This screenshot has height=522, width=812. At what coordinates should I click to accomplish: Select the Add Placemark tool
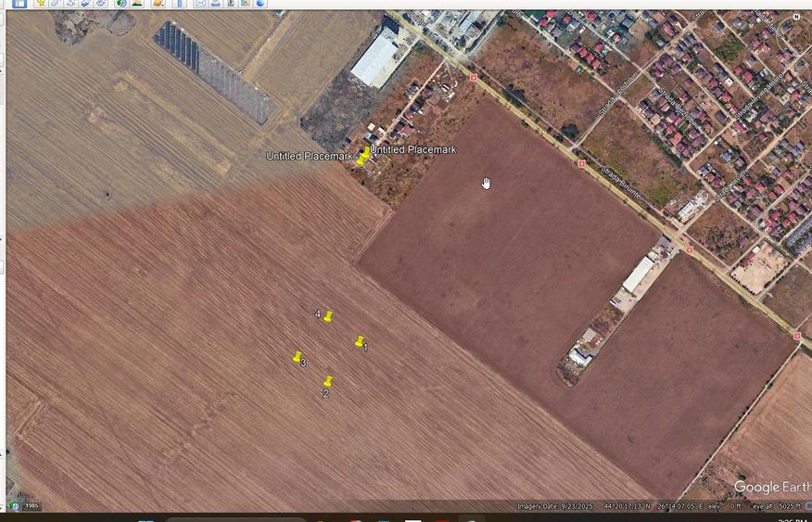tap(41, 3)
